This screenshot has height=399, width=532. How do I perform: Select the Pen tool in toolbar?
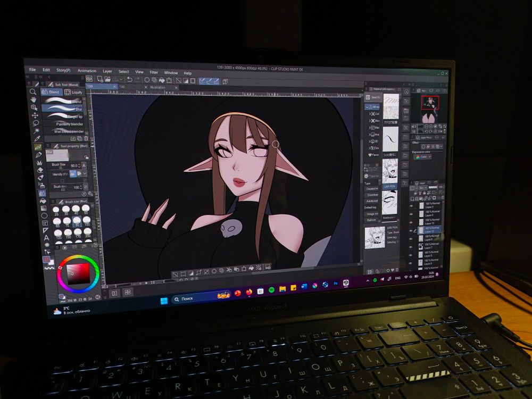(x=38, y=155)
